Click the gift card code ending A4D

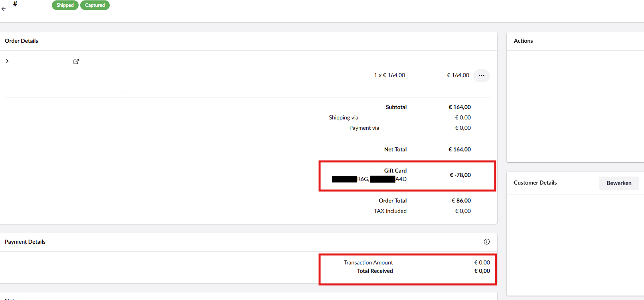pyautogui.click(x=389, y=179)
